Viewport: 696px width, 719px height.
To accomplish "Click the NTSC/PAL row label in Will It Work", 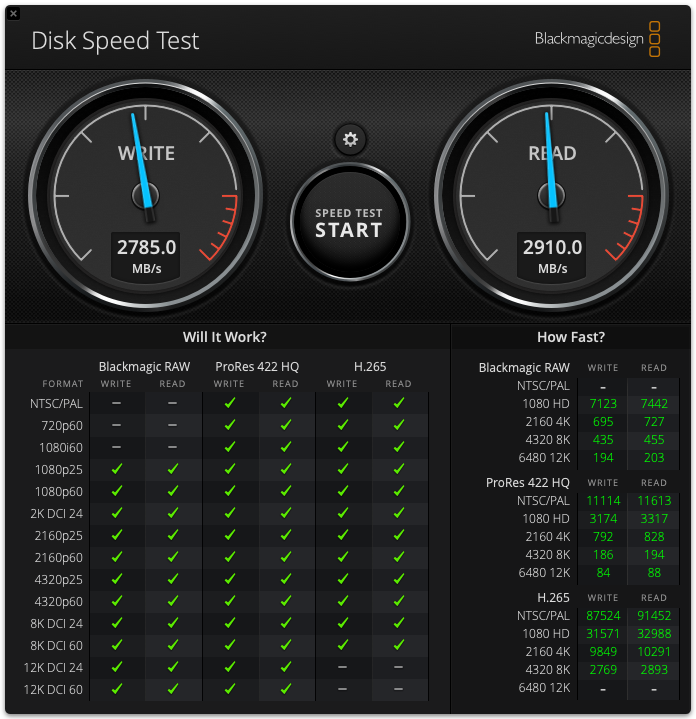I will pyautogui.click(x=56, y=404).
